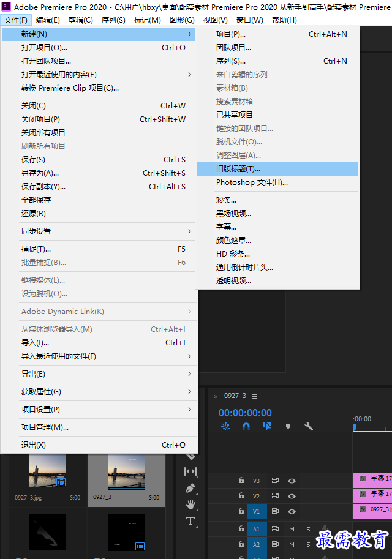
Task: Open the 帮助(H) menu
Action: click(284, 20)
